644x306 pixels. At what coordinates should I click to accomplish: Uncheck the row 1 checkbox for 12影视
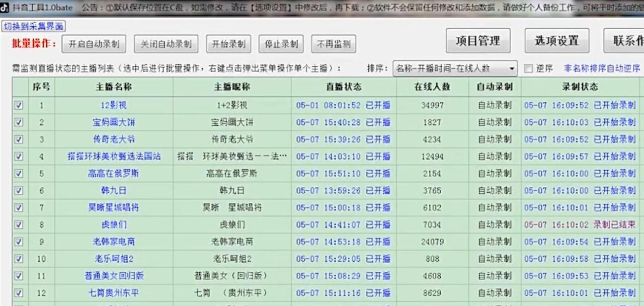pos(19,105)
